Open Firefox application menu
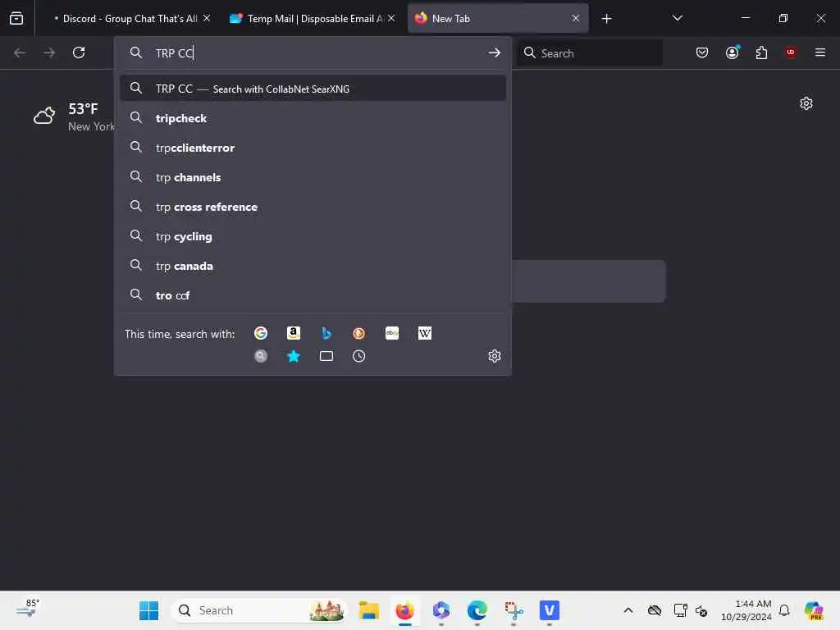 point(820,52)
